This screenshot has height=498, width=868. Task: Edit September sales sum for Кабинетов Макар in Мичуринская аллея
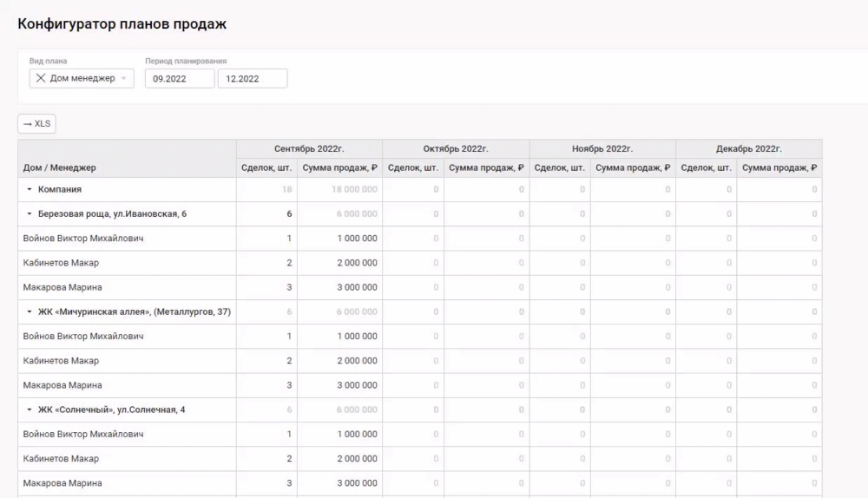pos(339,360)
